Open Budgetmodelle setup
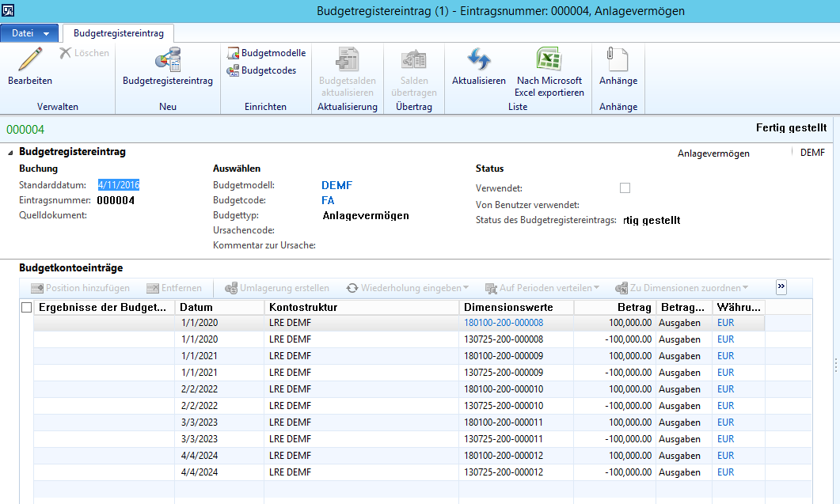 [x=266, y=53]
